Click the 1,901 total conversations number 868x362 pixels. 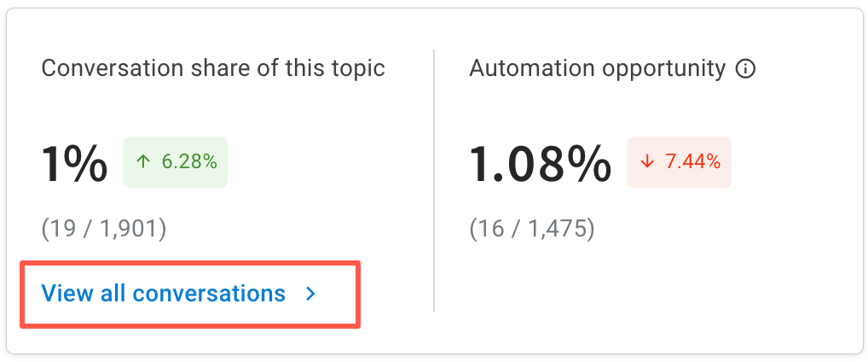(x=130, y=230)
